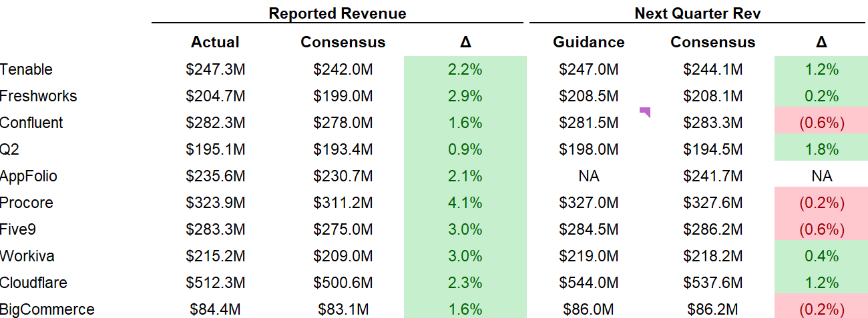Select Procore actual revenue $323.9M
The height and width of the screenshot is (318, 868).
click(215, 203)
